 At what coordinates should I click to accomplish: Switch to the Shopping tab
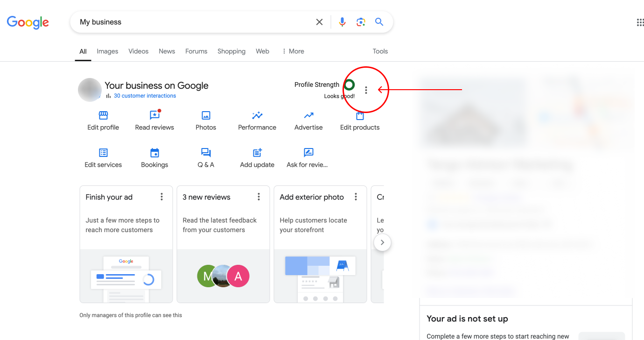tap(231, 51)
